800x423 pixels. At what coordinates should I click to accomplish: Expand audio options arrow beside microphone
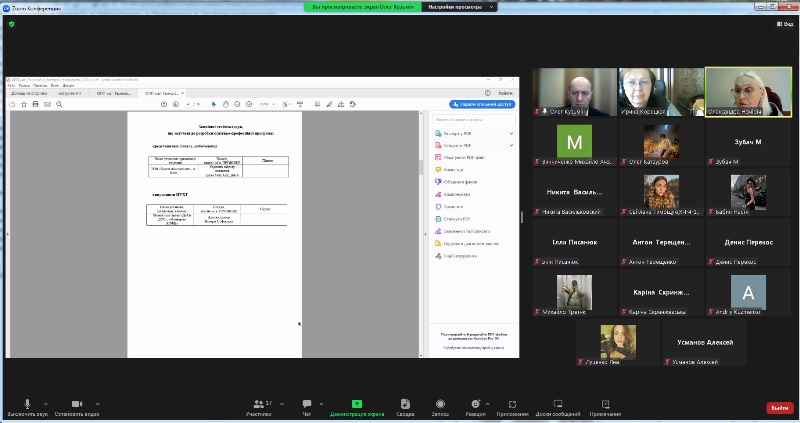[x=46, y=404]
